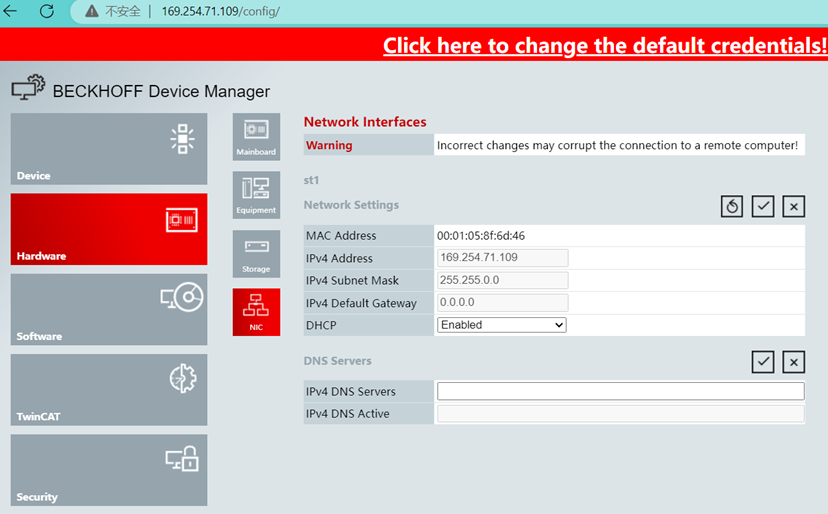Click the DHCP row label

click(x=321, y=325)
